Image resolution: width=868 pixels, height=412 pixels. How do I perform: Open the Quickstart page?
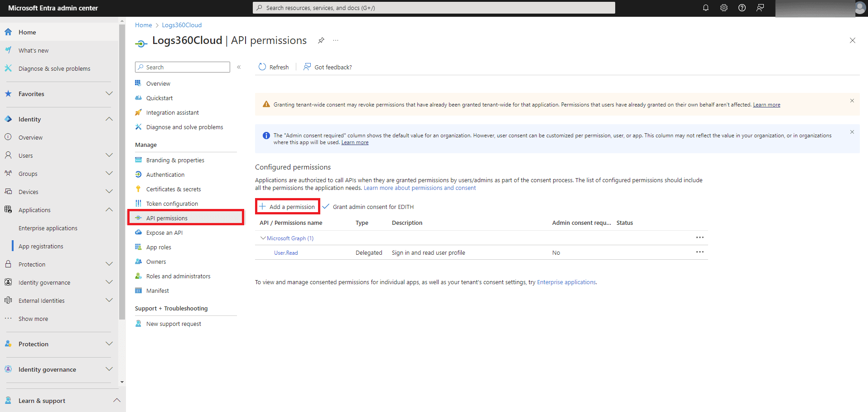[159, 97]
